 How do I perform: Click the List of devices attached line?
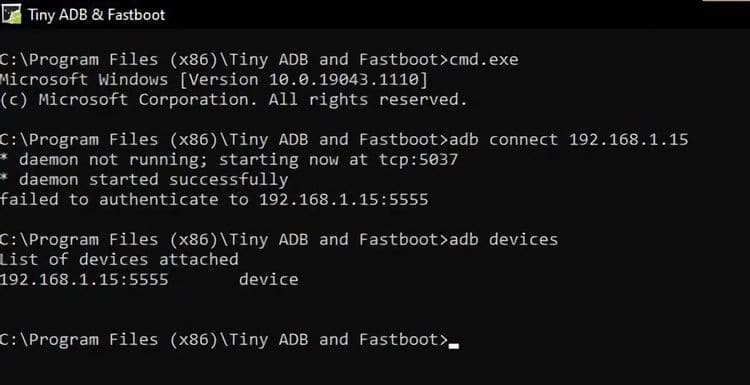[x=119, y=260]
